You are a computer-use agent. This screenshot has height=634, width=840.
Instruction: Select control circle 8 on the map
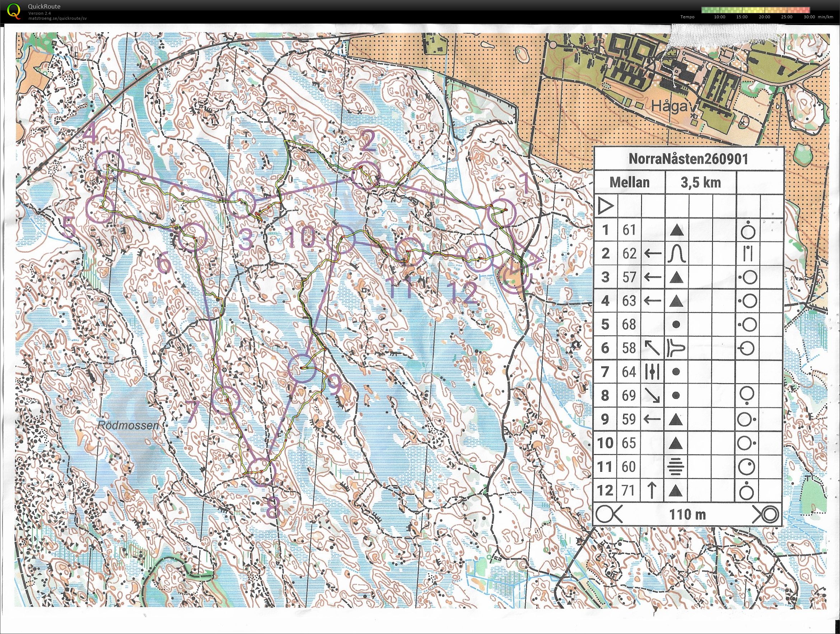click(262, 472)
